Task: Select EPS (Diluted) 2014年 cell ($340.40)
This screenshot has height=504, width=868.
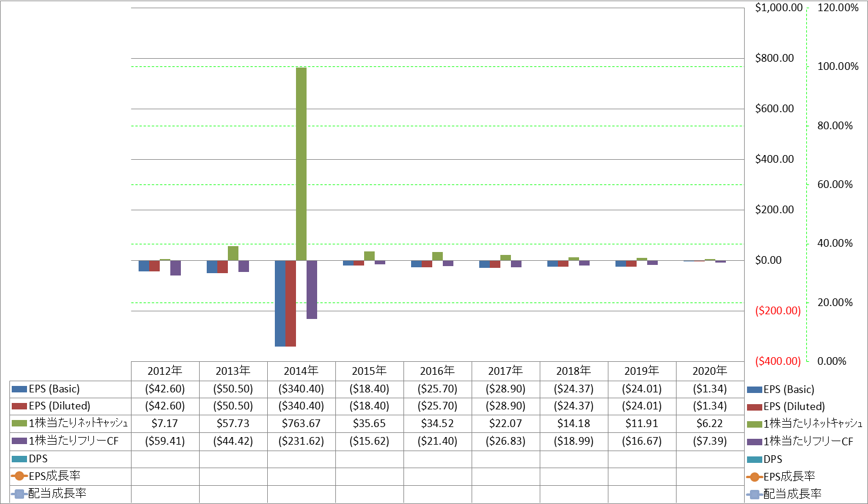Action: tap(301, 406)
